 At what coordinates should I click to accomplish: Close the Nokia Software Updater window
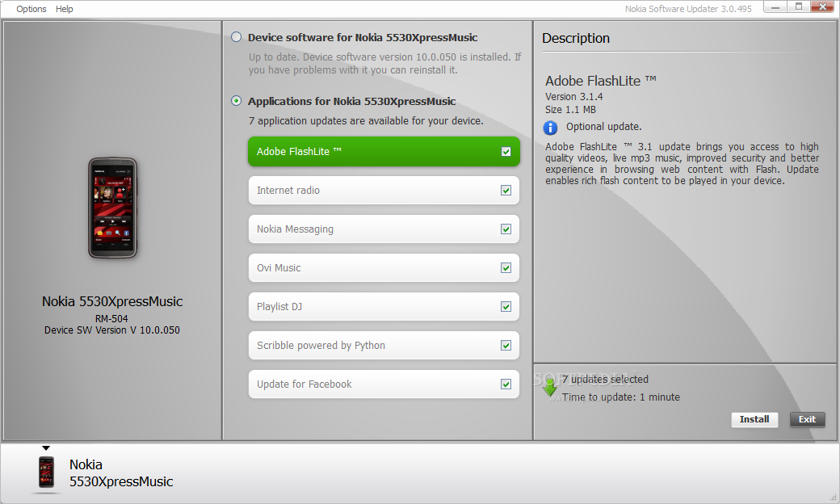pos(823,7)
